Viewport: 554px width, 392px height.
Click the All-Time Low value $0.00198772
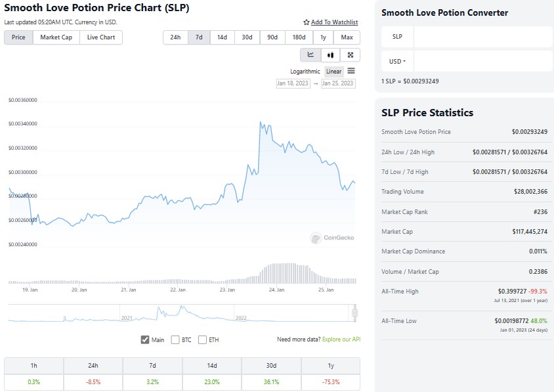511,321
